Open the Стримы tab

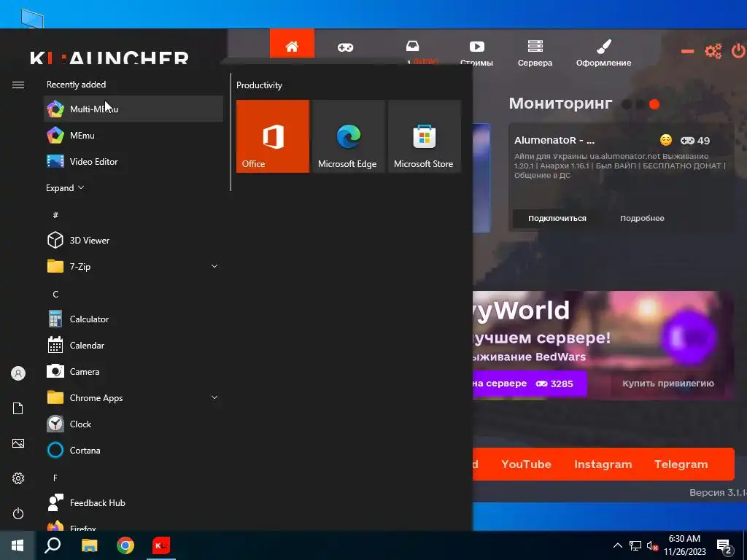[x=476, y=52]
